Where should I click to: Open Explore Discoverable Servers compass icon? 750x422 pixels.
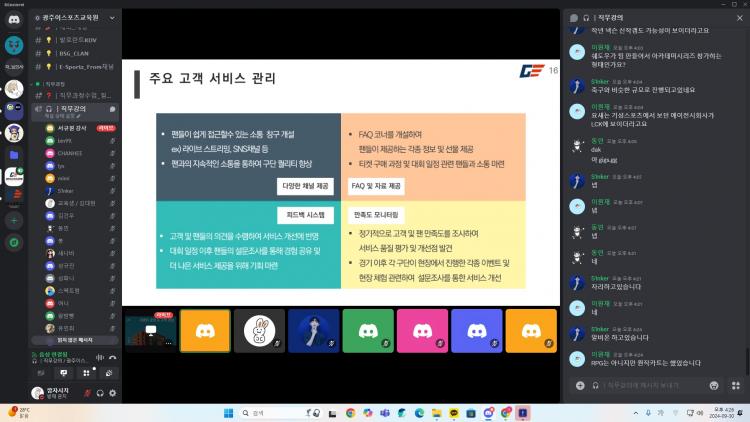point(14,242)
